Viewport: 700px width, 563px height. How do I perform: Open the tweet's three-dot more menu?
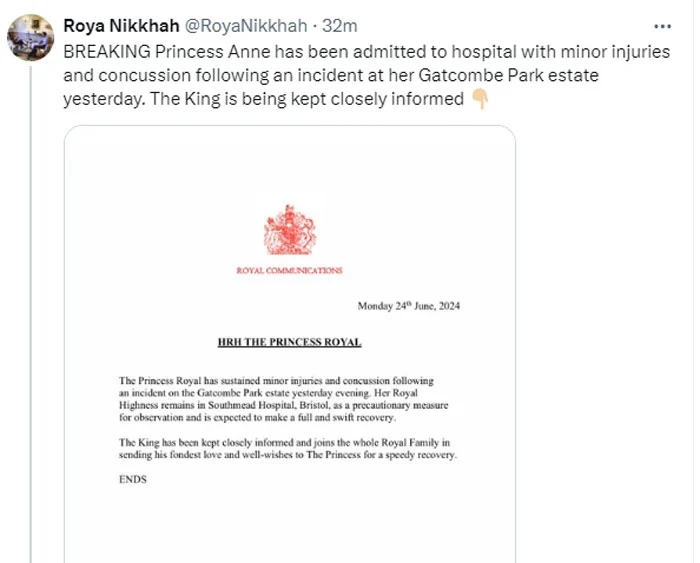click(662, 26)
